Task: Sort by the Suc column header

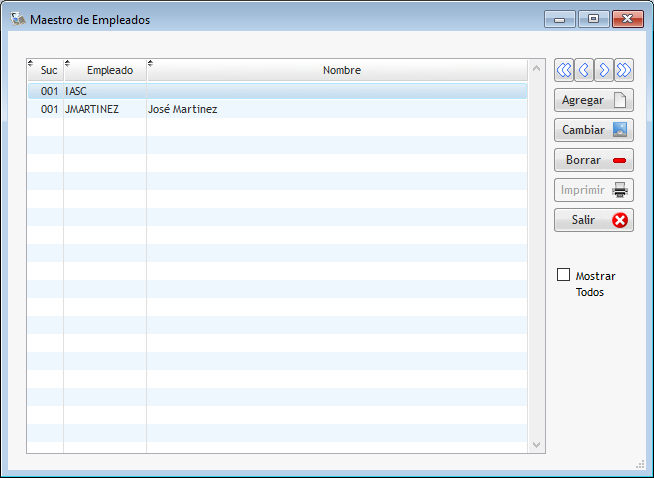Action: [45, 70]
